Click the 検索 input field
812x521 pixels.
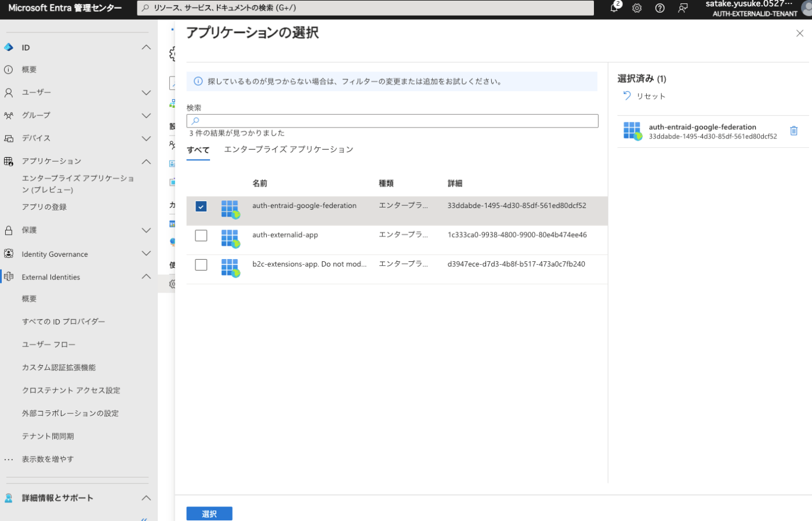point(392,121)
